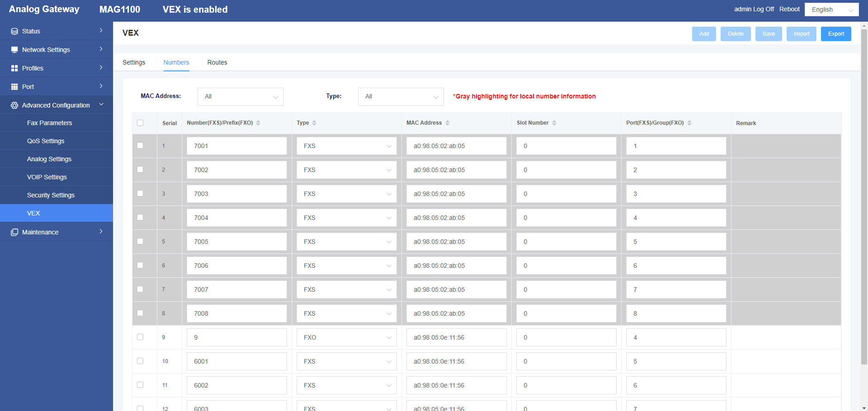
Task: Click the Port table icon in sidebar
Action: coord(14,87)
